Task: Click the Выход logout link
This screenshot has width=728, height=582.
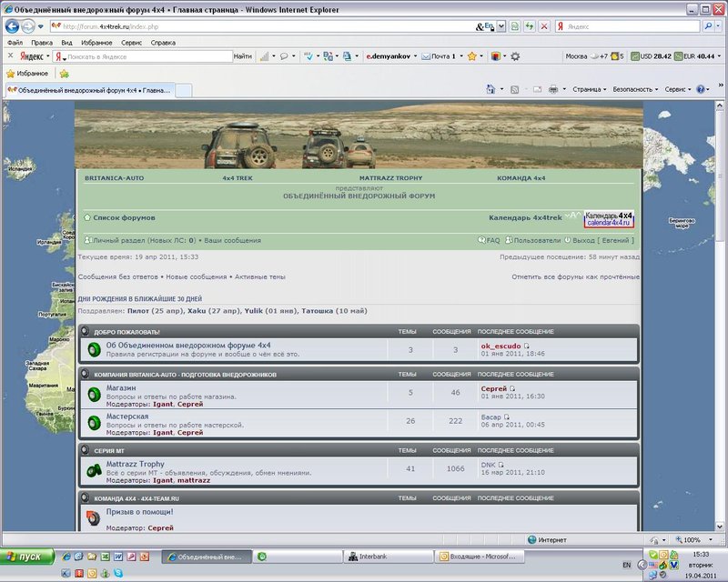Action: tap(584, 240)
